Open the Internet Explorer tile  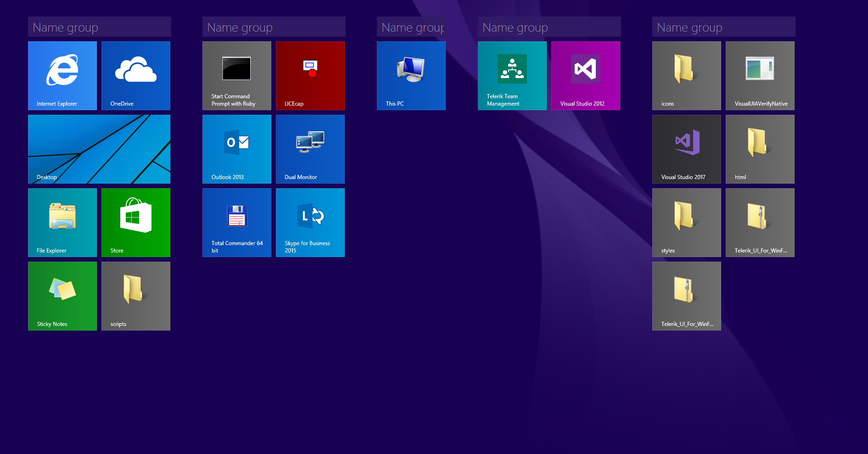[62, 76]
